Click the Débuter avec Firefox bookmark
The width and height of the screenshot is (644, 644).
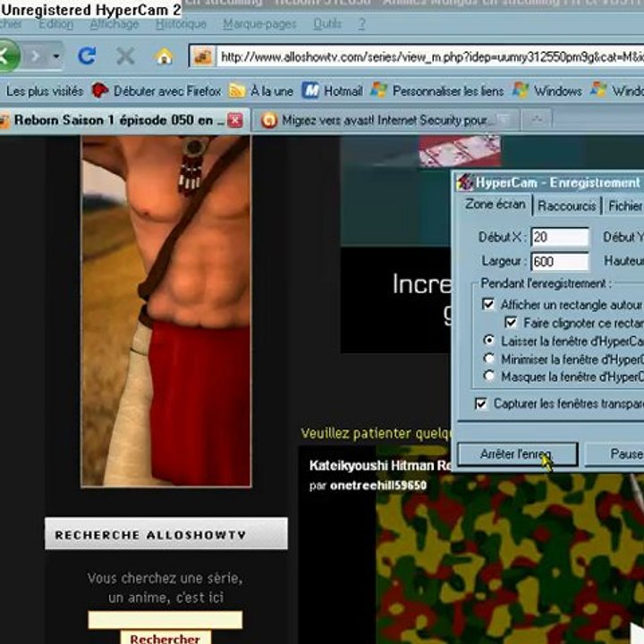[157, 90]
